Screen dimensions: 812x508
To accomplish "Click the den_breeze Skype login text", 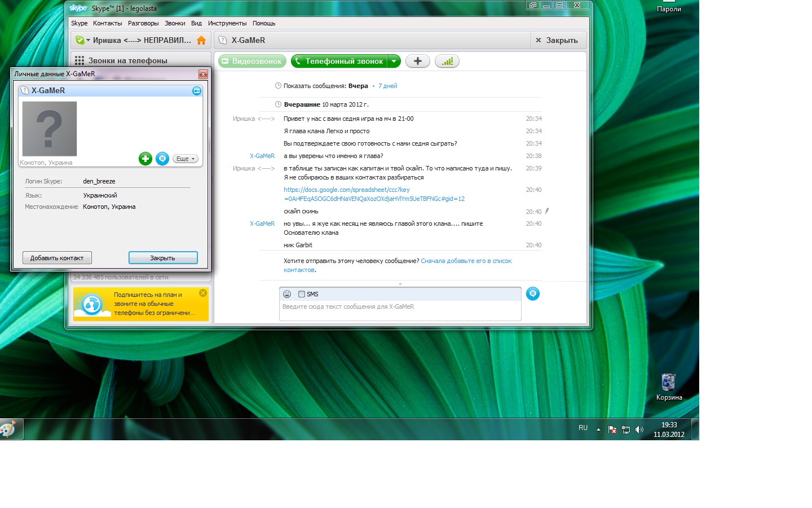I will (99, 181).
